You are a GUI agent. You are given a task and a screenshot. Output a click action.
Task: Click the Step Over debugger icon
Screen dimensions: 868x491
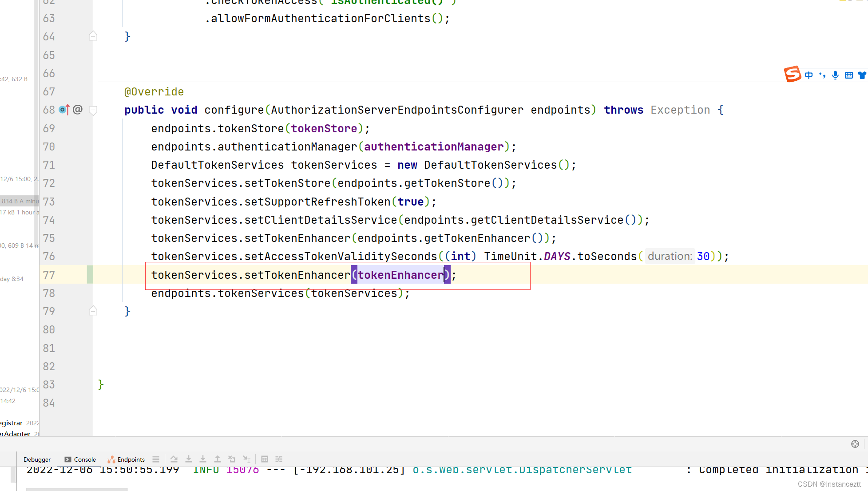tap(174, 459)
